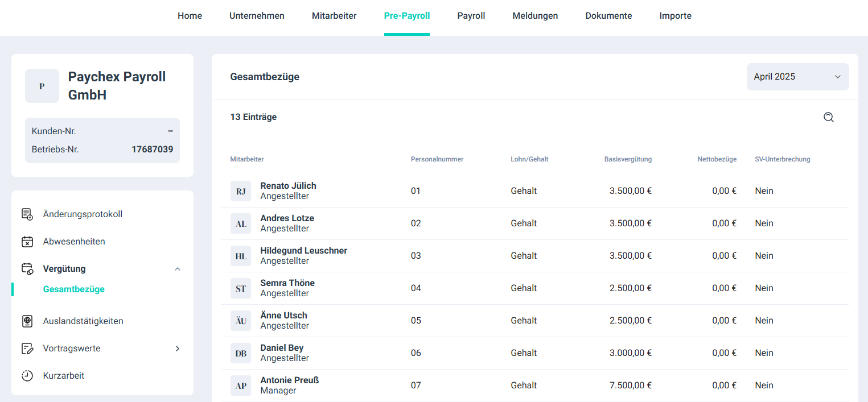868x402 pixels.
Task: Click the search icon above the table
Action: tap(828, 117)
